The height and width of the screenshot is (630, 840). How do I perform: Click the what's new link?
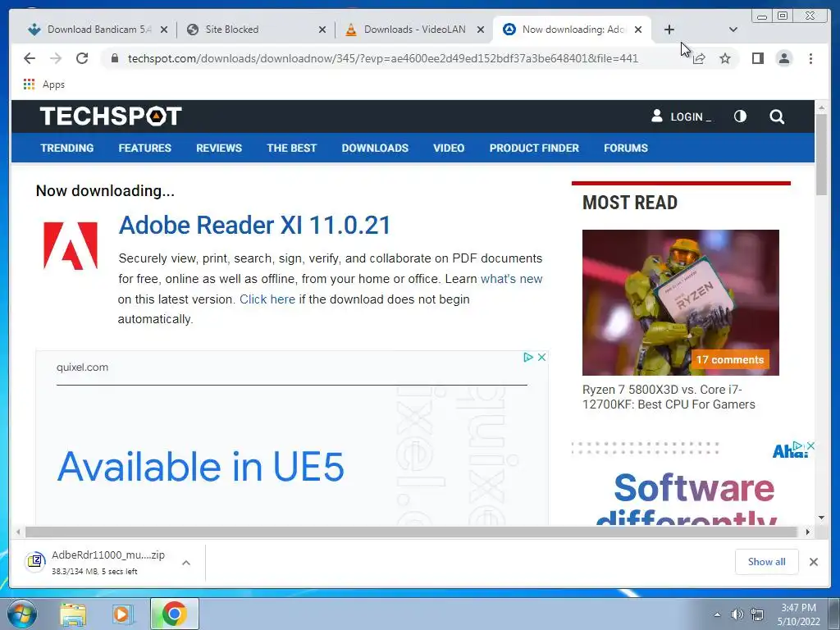(x=512, y=279)
